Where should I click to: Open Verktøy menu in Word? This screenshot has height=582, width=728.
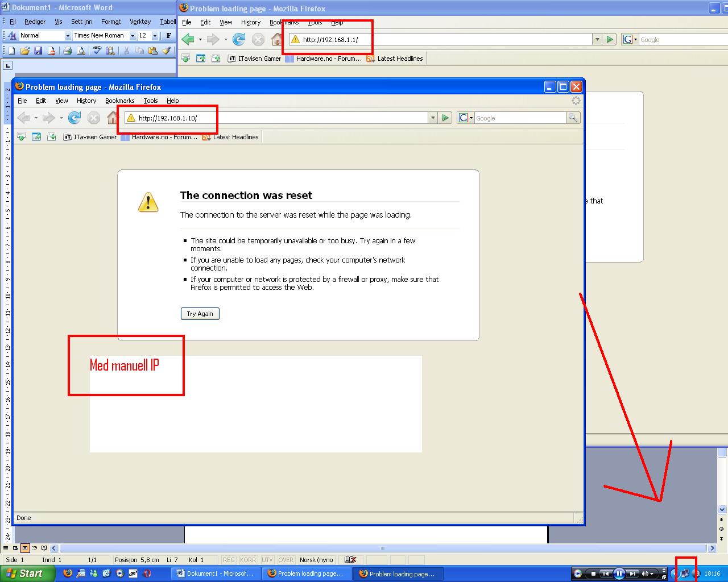pyautogui.click(x=140, y=22)
